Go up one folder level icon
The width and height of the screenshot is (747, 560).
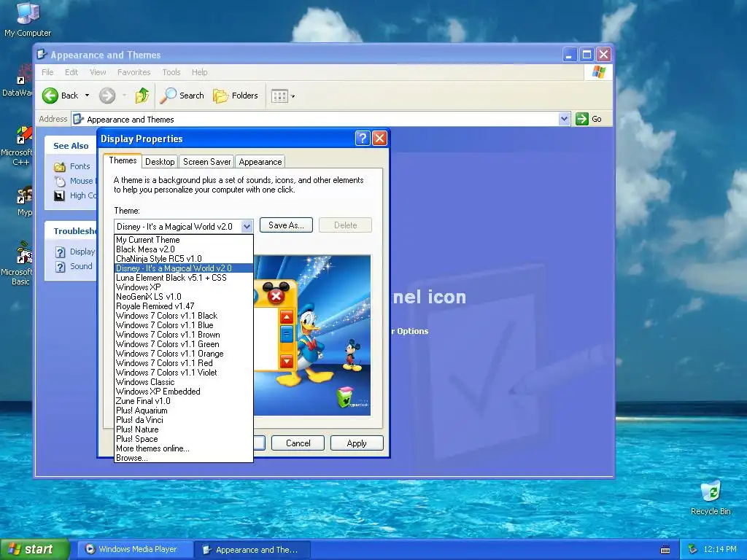coord(142,96)
